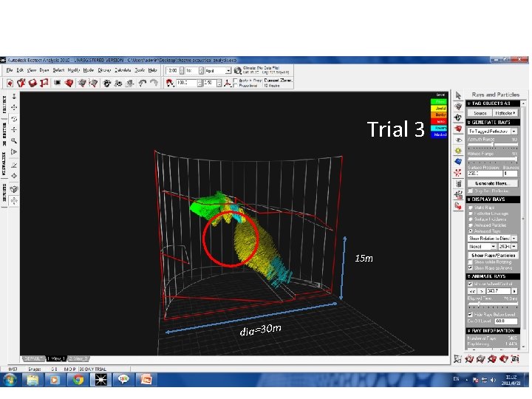Select the arrow pointer tool in panel strip
Screen dimensions: 532x399
click(x=458, y=95)
